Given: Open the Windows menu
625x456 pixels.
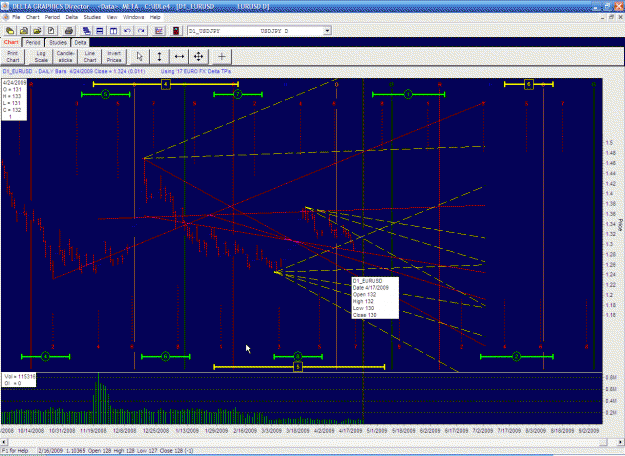Looking at the screenshot, I should [x=134, y=17].
